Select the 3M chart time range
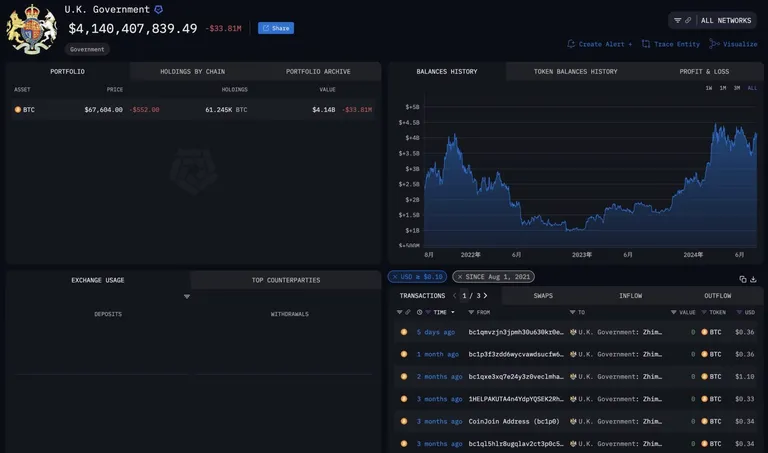The width and height of the screenshot is (768, 453). click(x=737, y=88)
